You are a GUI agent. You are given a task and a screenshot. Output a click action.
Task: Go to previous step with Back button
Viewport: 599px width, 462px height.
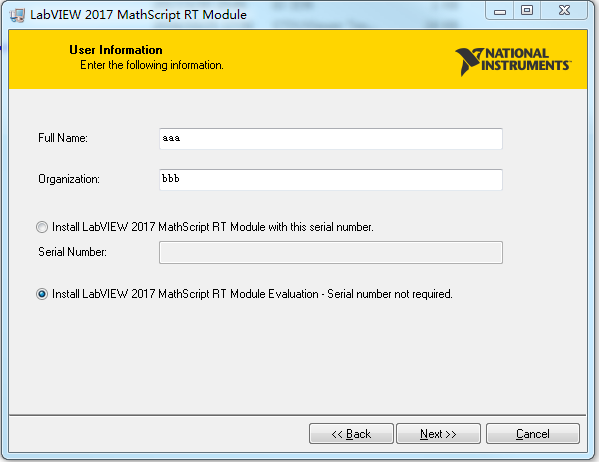point(351,434)
